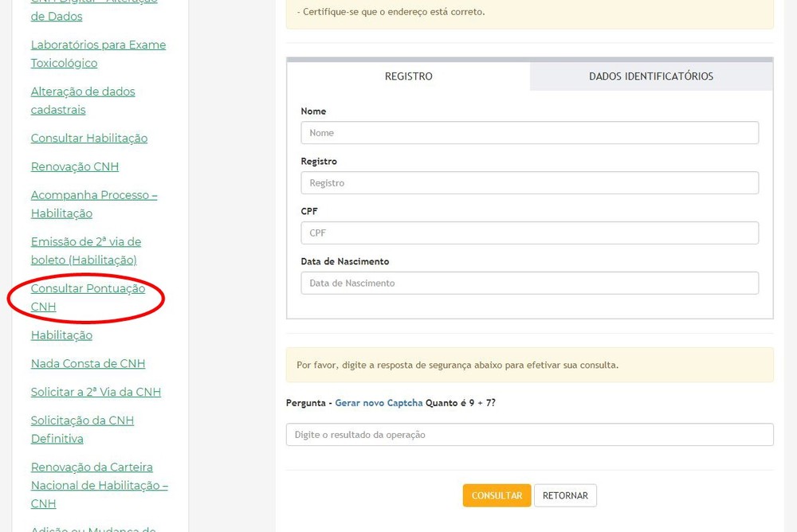Click the captcha answer input box
Image resolution: width=797 pixels, height=532 pixels.
click(528, 434)
